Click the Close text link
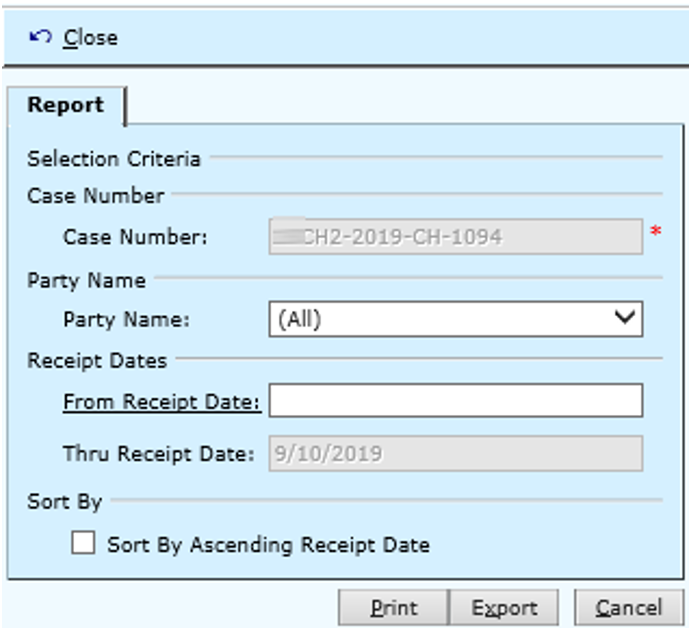The width and height of the screenshot is (690, 634). tap(90, 38)
